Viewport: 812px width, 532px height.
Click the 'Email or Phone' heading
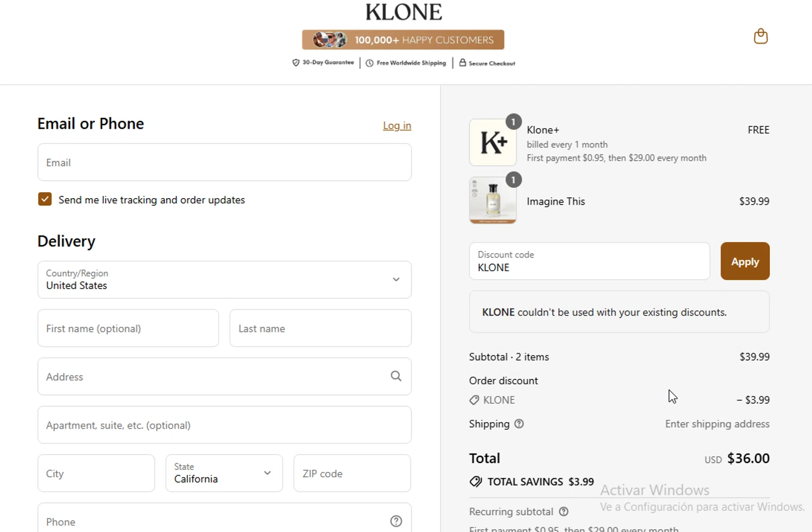coord(90,123)
